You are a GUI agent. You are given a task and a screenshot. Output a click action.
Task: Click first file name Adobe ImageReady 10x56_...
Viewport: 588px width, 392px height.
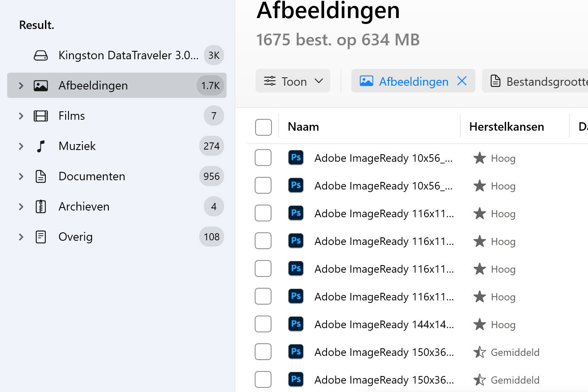pos(384,158)
